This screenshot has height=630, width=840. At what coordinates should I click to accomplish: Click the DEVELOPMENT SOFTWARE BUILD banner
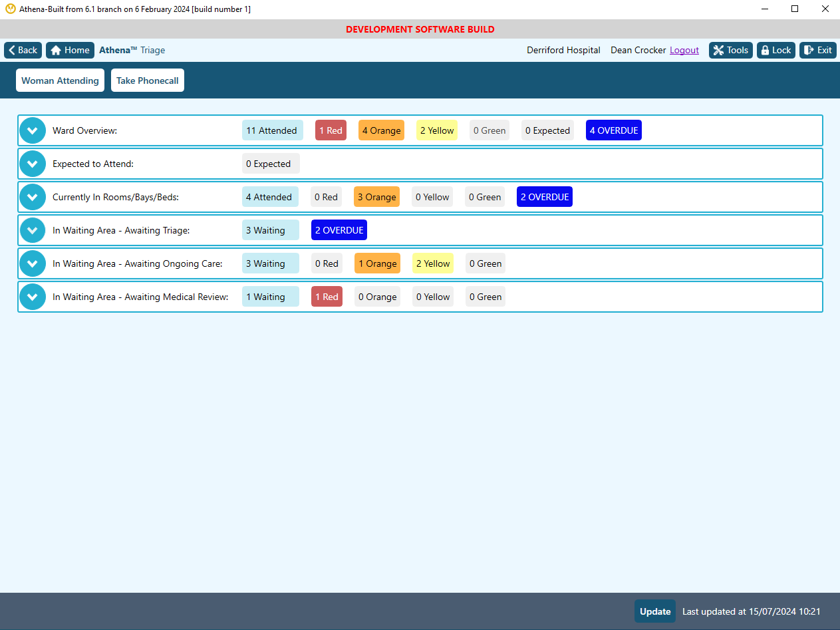[420, 29]
